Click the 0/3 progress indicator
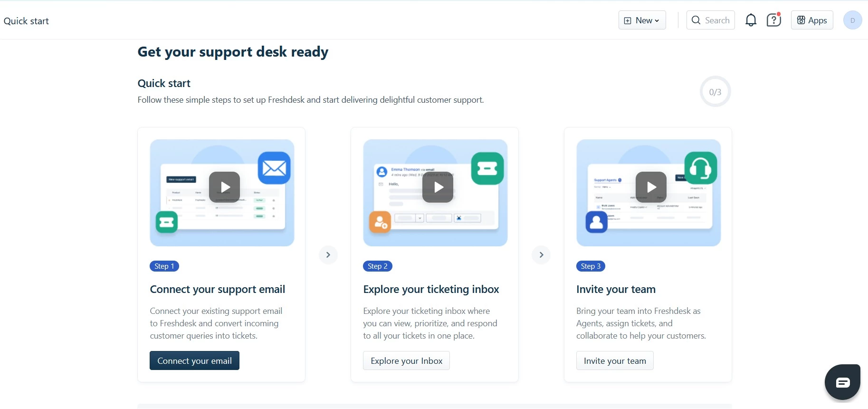 click(x=715, y=92)
